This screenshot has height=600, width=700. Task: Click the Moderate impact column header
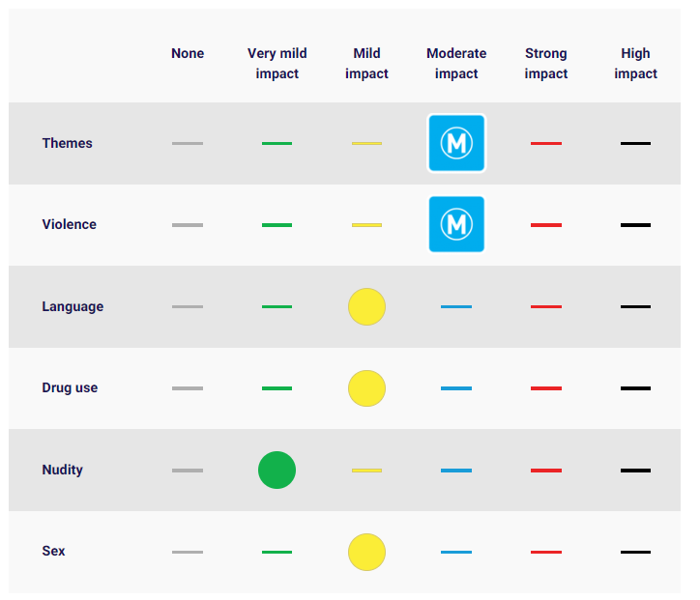[456, 64]
